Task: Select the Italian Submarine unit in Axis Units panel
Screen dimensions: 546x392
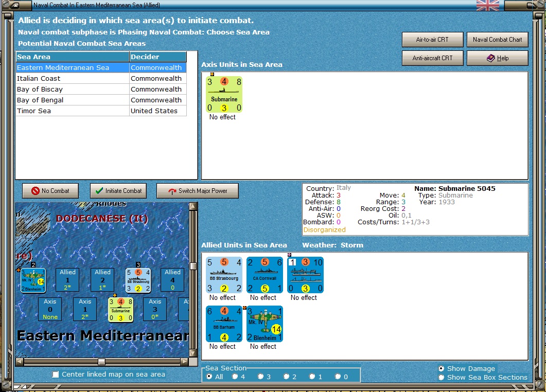Action: (x=224, y=94)
